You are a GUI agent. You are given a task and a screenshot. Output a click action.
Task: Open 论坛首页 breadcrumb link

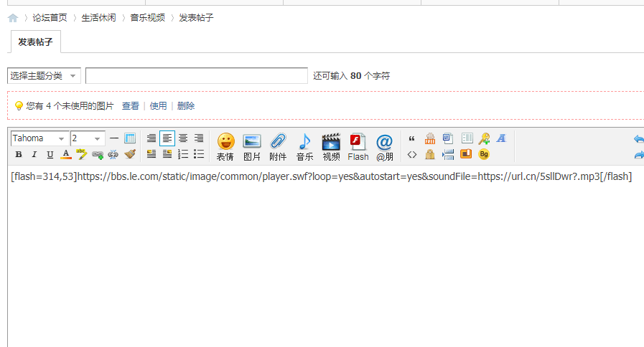point(50,18)
